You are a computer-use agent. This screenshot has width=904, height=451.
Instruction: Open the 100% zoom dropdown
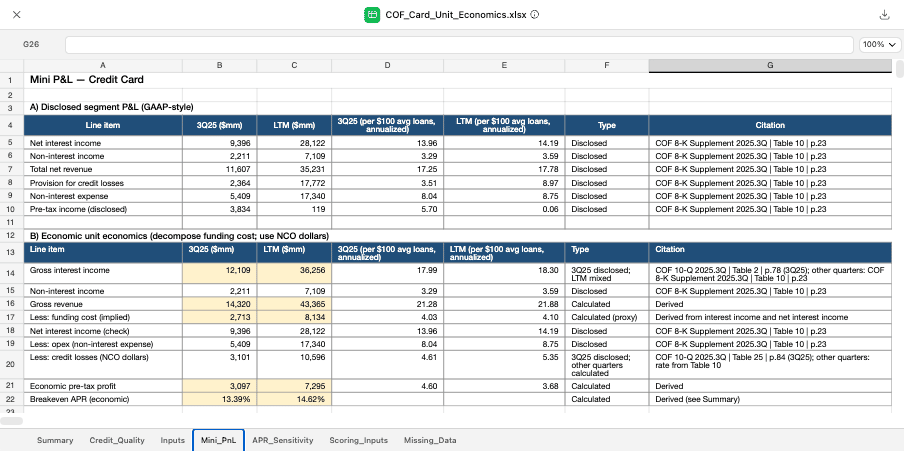click(x=880, y=45)
